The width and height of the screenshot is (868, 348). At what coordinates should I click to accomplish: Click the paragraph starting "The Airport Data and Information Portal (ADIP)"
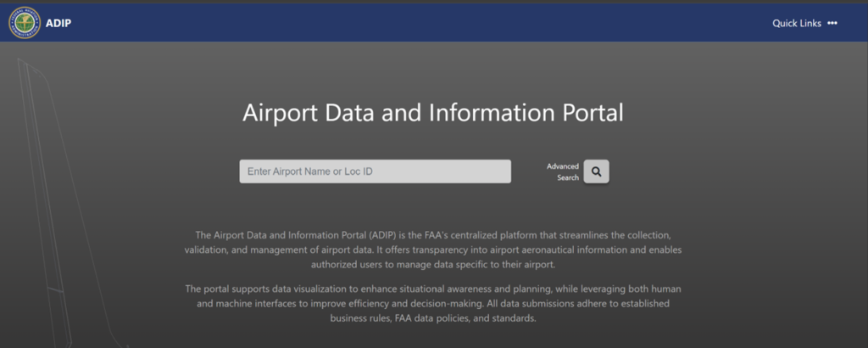pos(433,250)
